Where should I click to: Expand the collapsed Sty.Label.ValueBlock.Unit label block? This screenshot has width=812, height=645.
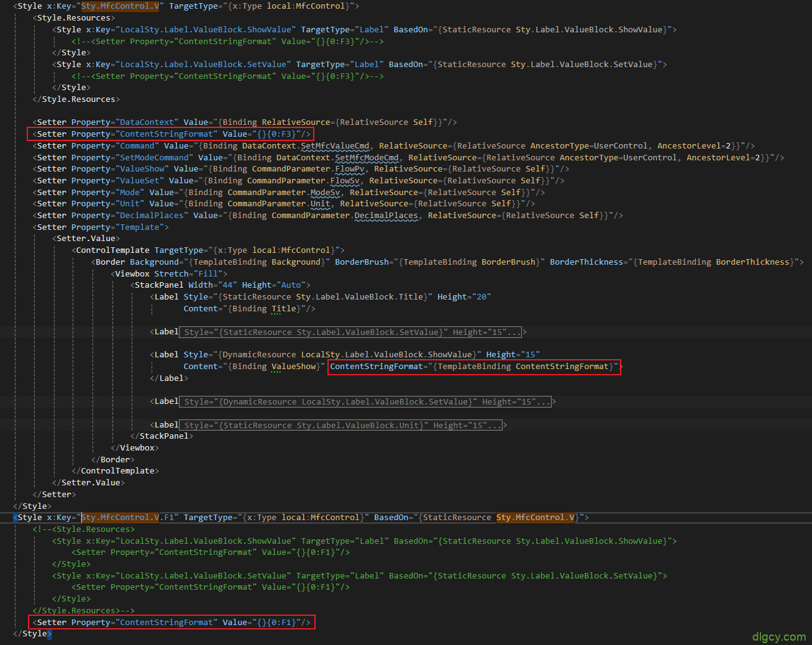(342, 426)
